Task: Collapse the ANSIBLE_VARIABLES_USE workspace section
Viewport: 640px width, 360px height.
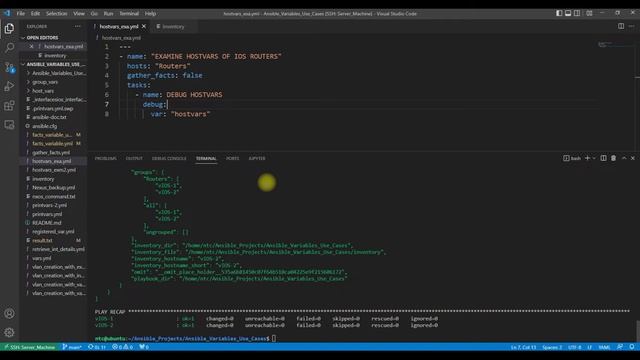Action: point(53,64)
